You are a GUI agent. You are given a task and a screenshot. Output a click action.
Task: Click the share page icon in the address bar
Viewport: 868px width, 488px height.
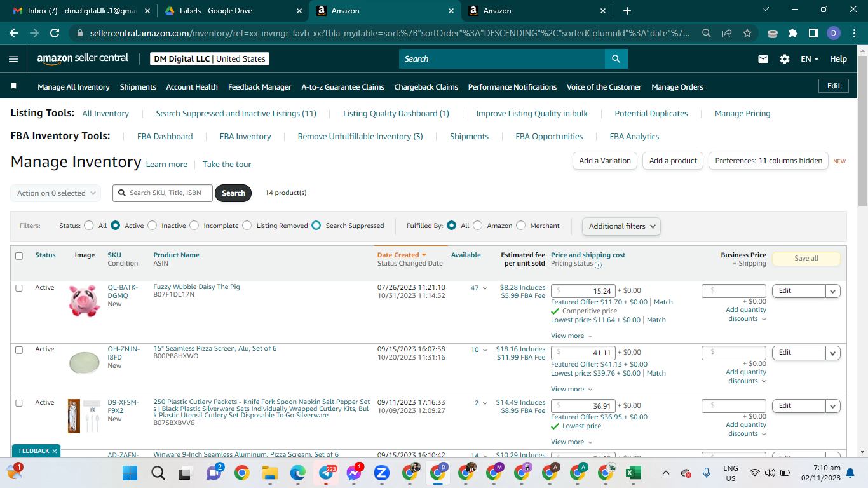727,33
